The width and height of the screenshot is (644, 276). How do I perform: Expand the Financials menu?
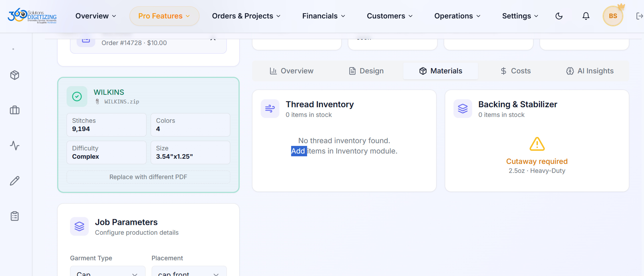pyautogui.click(x=324, y=16)
